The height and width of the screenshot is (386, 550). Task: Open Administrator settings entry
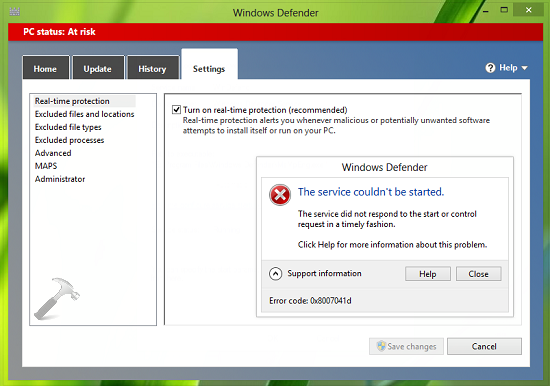[x=60, y=179]
